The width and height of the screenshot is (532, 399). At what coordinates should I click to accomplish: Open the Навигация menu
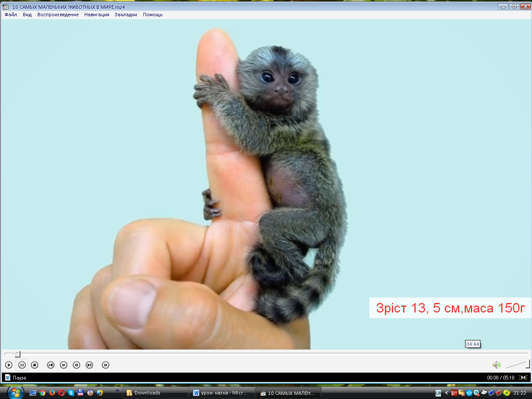[96, 15]
